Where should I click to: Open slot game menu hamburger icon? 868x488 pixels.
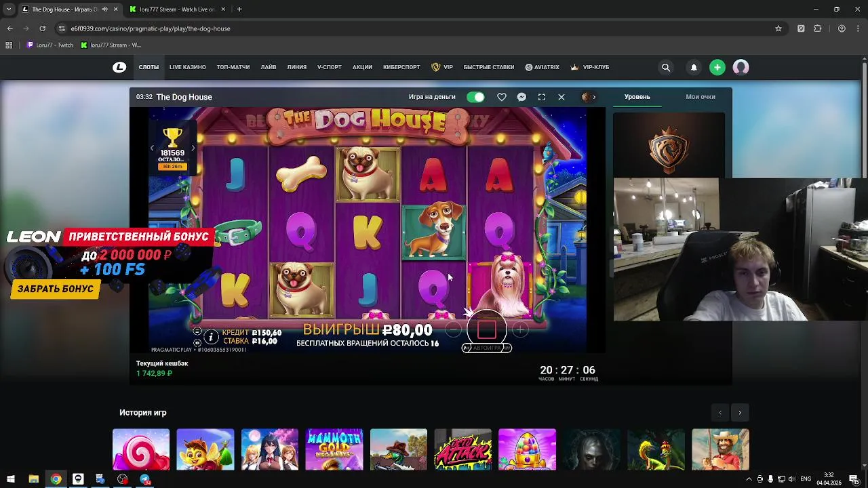[197, 331]
